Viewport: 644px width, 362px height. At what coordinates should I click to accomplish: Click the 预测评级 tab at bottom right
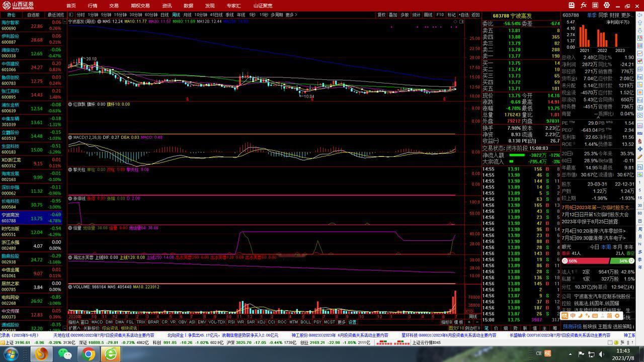point(572,327)
